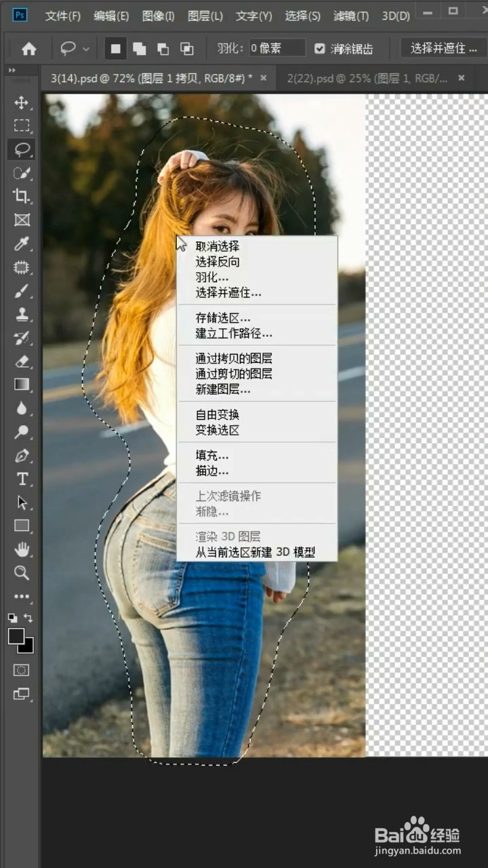Viewport: 488px width, 868px height.
Task: Select the Blur tool
Action: coord(22,408)
